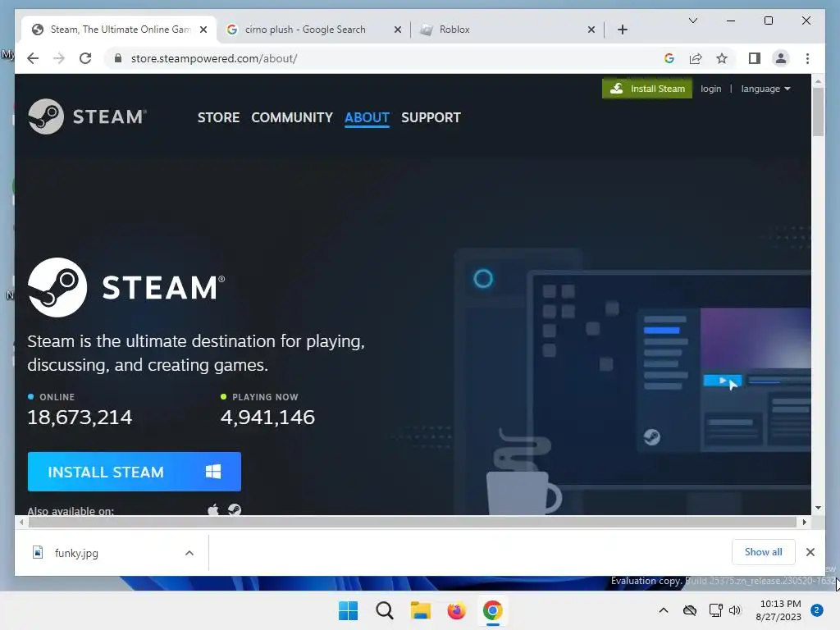
Task: Open the volume control tray icon
Action: [x=734, y=610]
